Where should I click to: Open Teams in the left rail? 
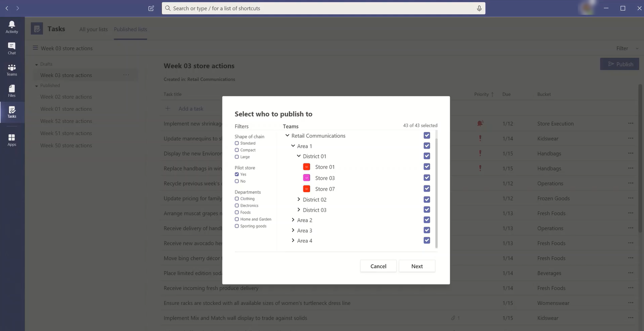click(12, 70)
